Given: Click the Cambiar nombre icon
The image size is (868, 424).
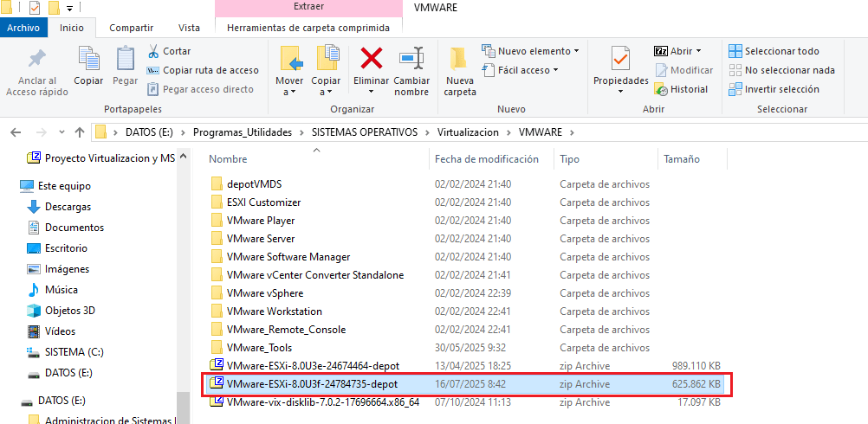Looking at the screenshot, I should 411,58.
